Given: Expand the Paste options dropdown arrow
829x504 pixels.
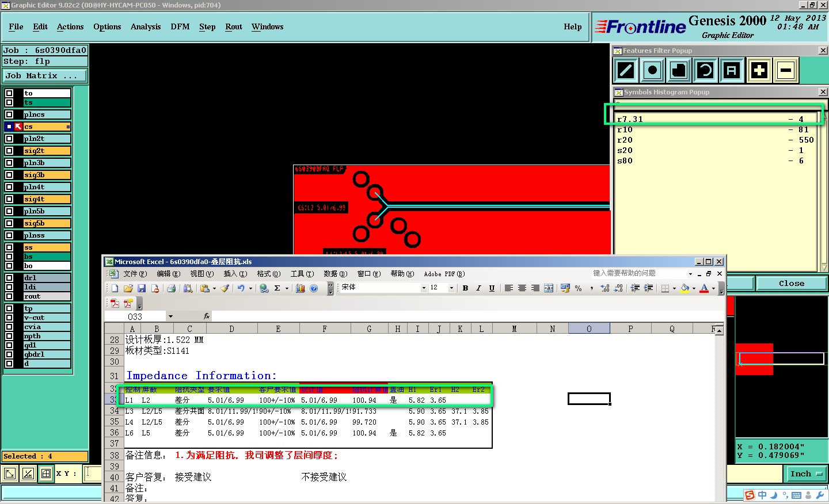Looking at the screenshot, I should (x=214, y=288).
